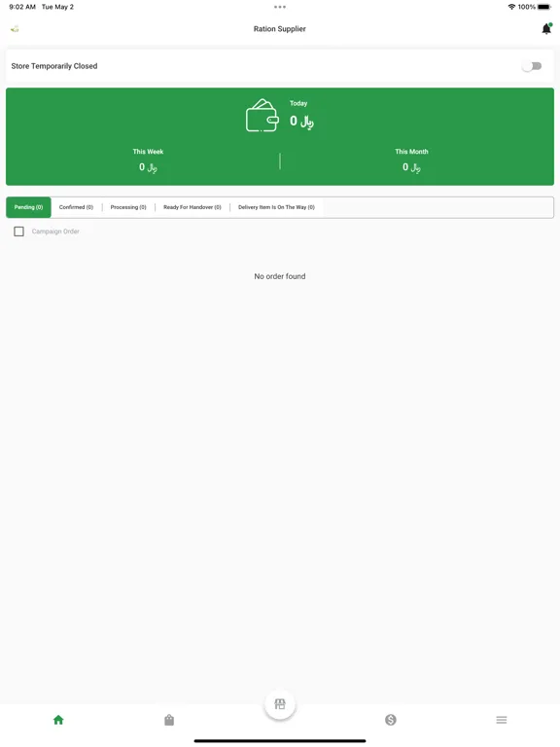Tap the center store floating button
The image size is (560, 747).
(x=280, y=704)
